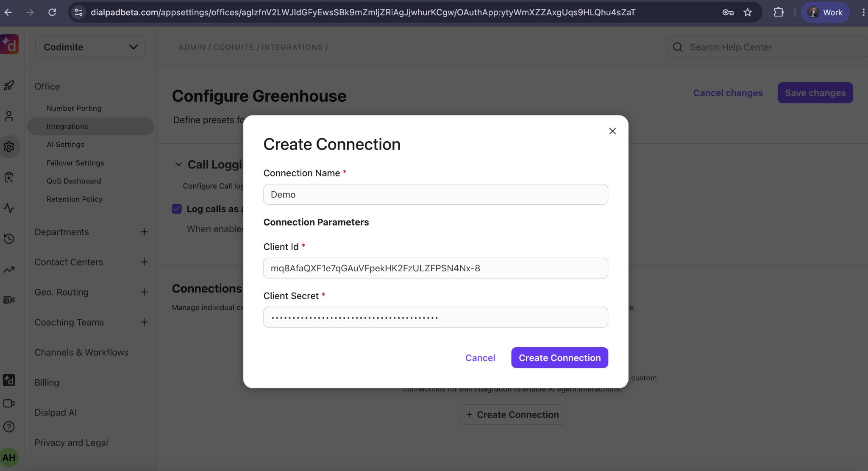The height and width of the screenshot is (471, 868).
Task: Open Contact Centers section
Action: (x=69, y=262)
